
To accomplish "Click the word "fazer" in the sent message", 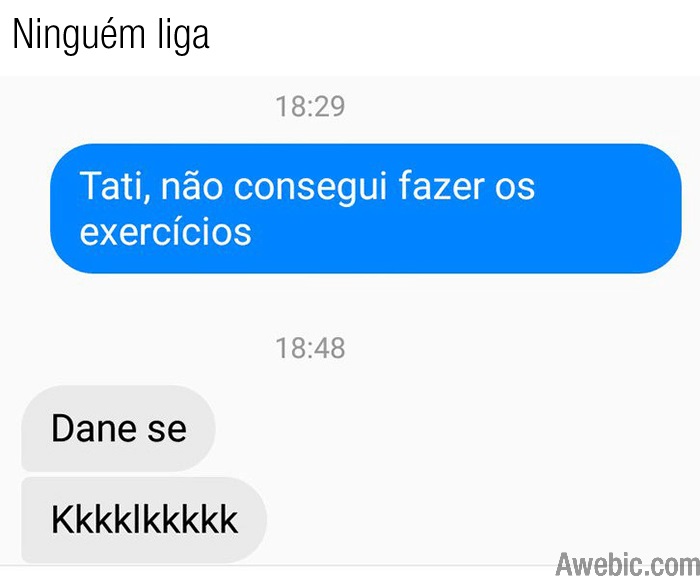I will coord(441,185).
